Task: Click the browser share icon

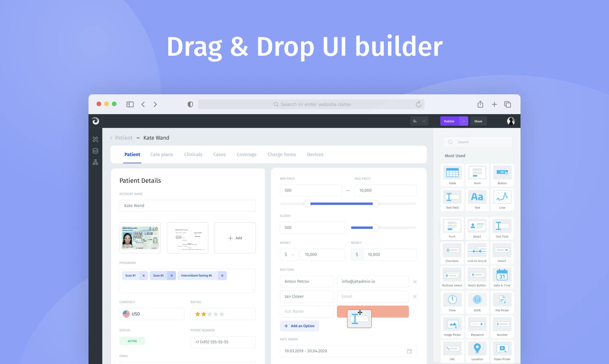Action: coord(480,104)
